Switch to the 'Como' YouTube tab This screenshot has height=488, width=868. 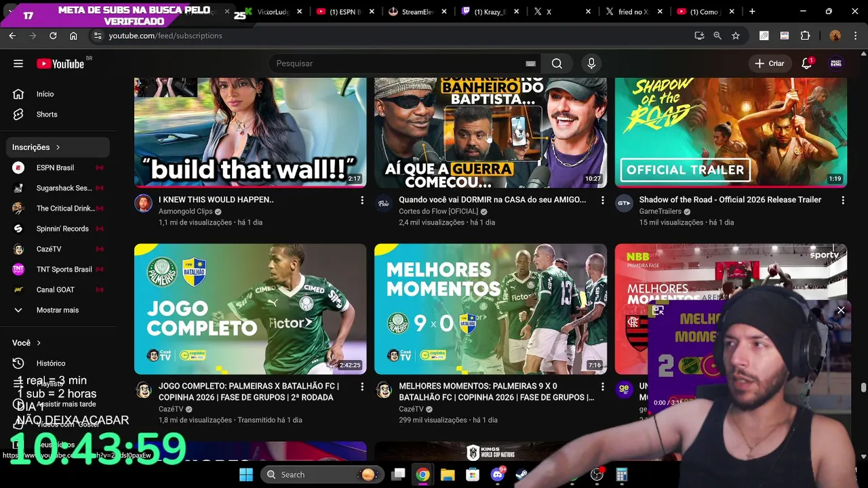click(707, 12)
